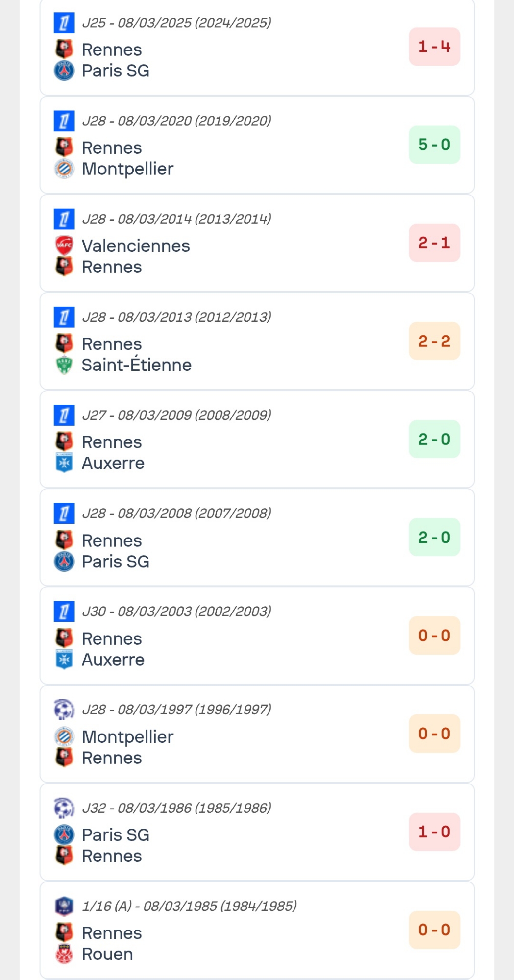
Task: Select the 2-2 score against Saint-Étienne
Action: 434,341
